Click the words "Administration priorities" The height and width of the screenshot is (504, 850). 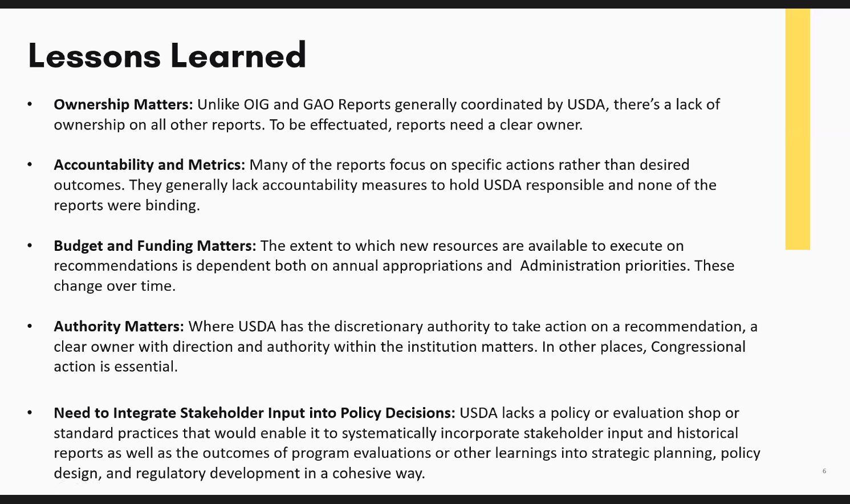pos(603,266)
